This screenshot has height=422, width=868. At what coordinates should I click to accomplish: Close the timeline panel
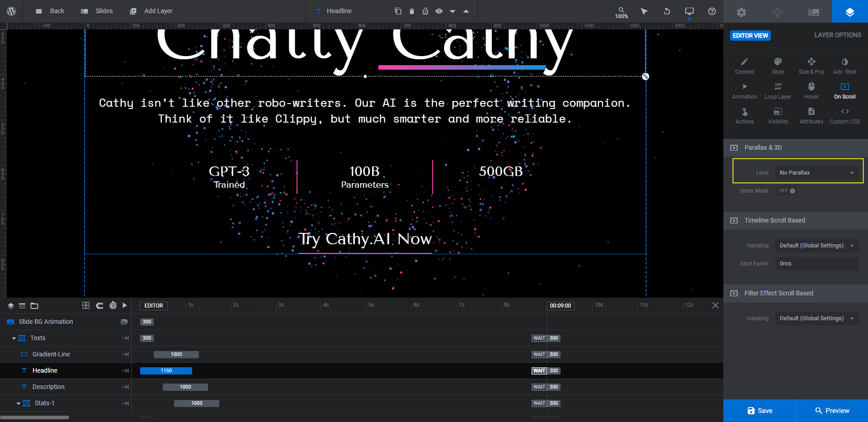[715, 305]
